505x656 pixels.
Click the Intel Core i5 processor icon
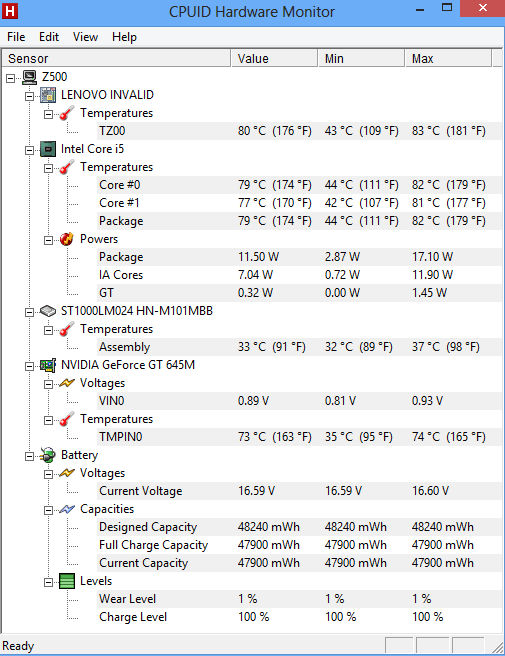coord(48,149)
